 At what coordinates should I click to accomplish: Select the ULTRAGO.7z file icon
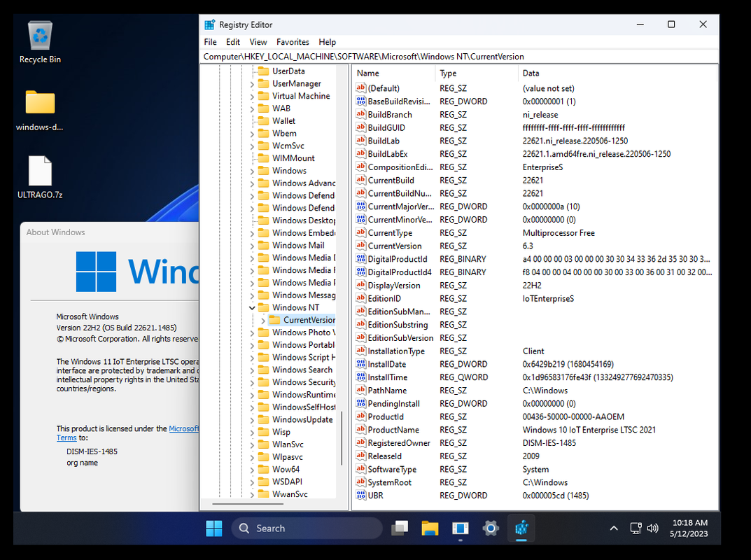pos(40,177)
